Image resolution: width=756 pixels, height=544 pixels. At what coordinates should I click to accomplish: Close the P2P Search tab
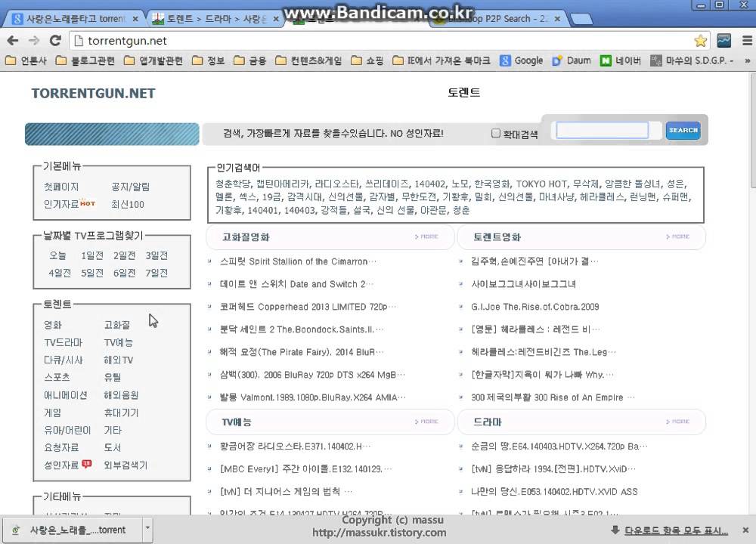557,19
